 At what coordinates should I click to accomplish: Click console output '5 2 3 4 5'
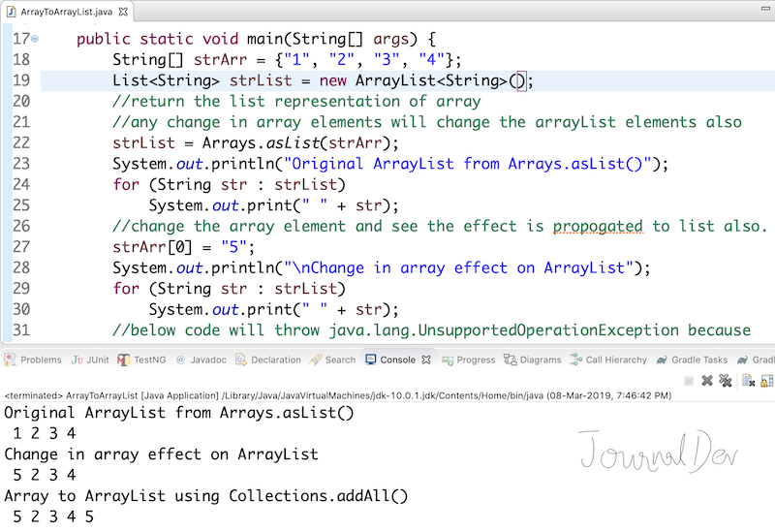53,516
